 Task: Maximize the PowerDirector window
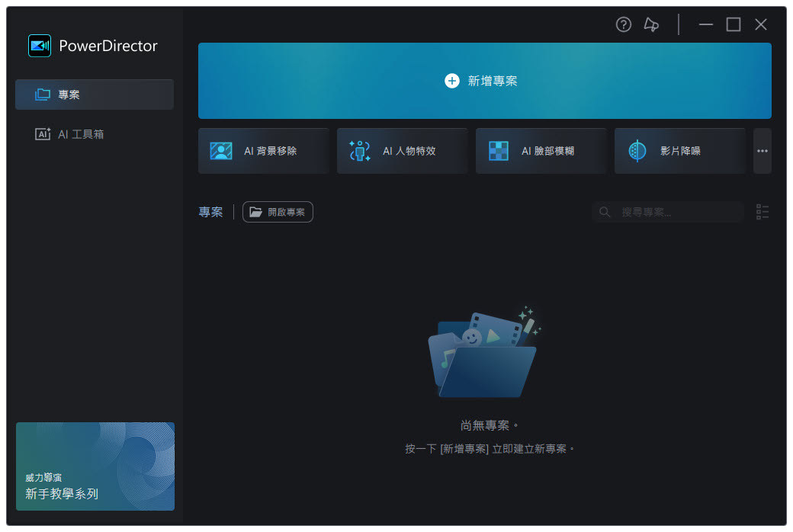[734, 24]
